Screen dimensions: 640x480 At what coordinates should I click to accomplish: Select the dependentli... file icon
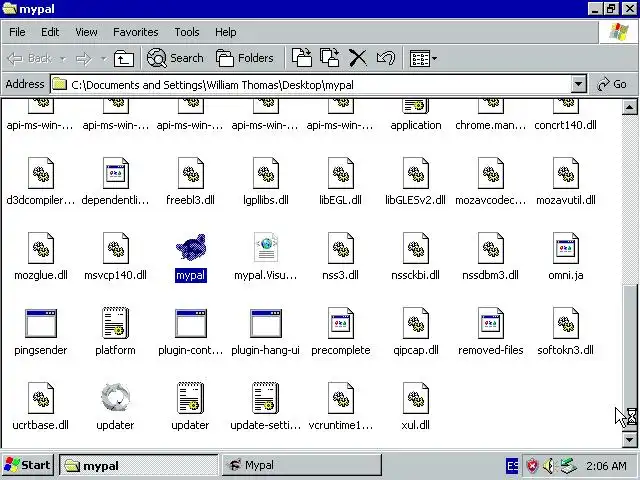click(x=116, y=173)
